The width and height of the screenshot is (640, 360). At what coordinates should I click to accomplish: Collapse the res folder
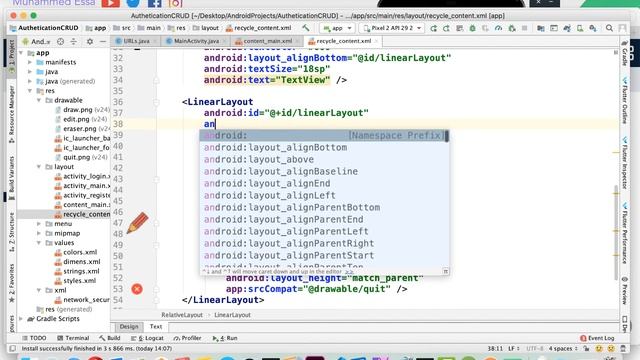30,91
